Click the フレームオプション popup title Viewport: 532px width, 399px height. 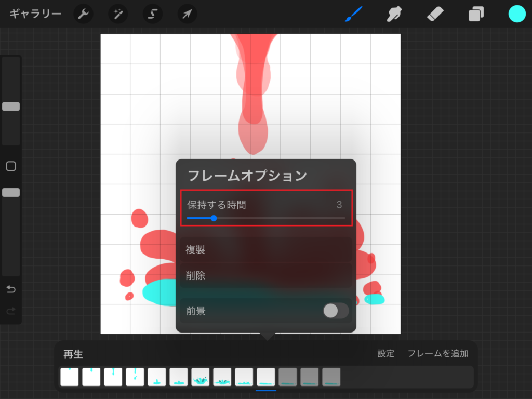[247, 176]
